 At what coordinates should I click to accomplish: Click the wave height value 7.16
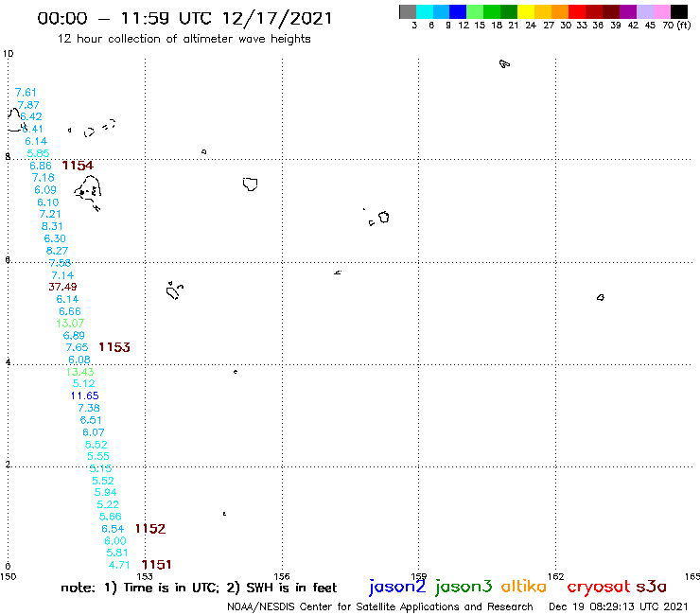click(44, 178)
